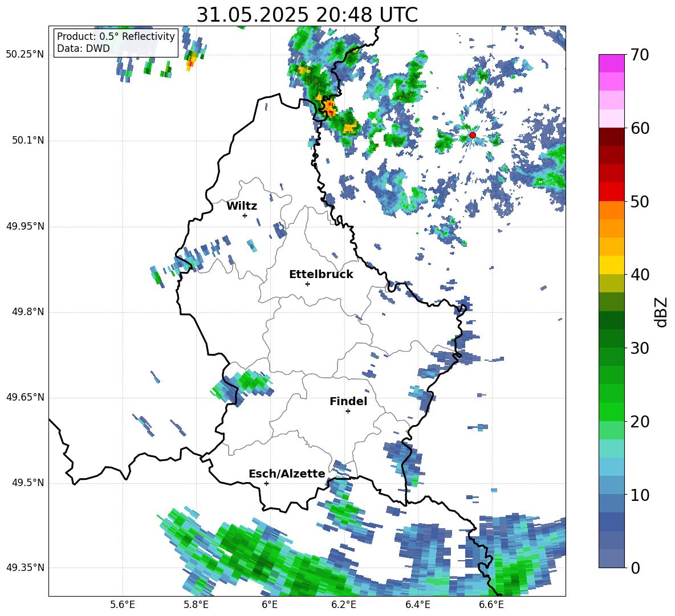675x616 pixels.
Task: Click the magenta top colorbar segment
Action: (611, 63)
